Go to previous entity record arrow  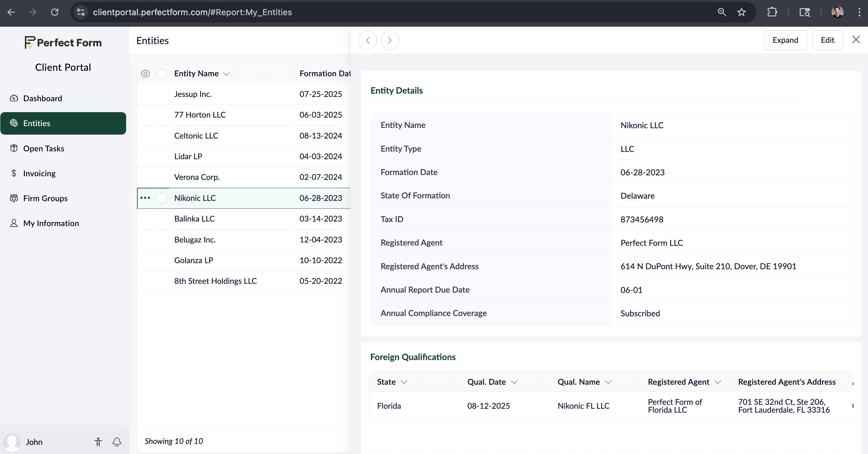368,40
